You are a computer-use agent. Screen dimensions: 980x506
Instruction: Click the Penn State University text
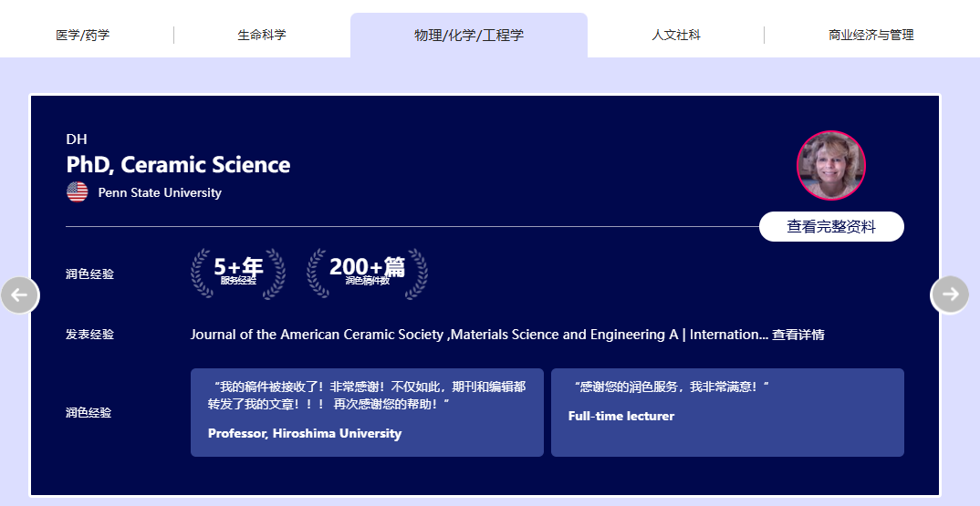point(160,192)
